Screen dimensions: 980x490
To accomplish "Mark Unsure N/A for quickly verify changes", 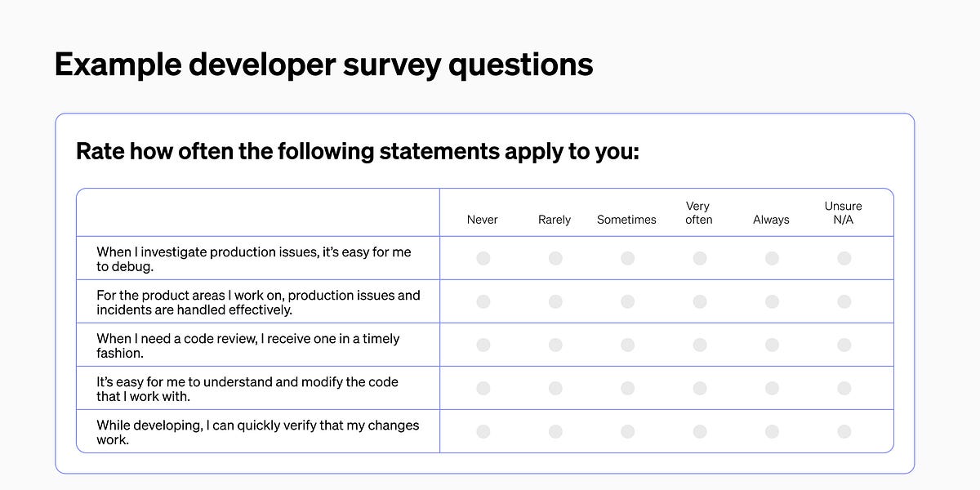I will (x=844, y=431).
